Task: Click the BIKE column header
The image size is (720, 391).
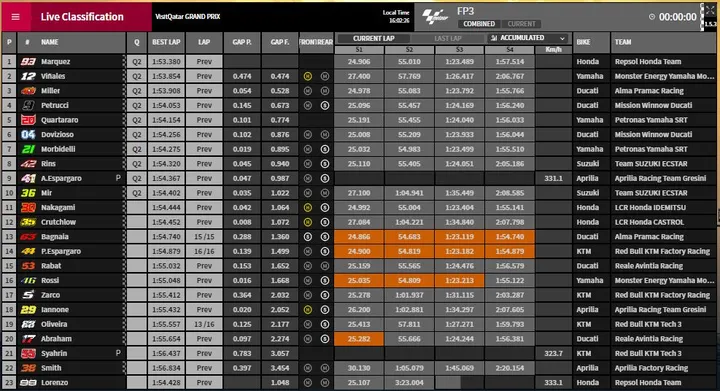Action: pos(583,42)
